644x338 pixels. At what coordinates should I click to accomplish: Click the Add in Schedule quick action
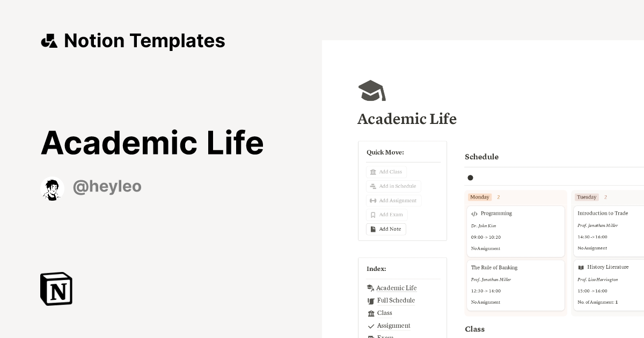[393, 186]
